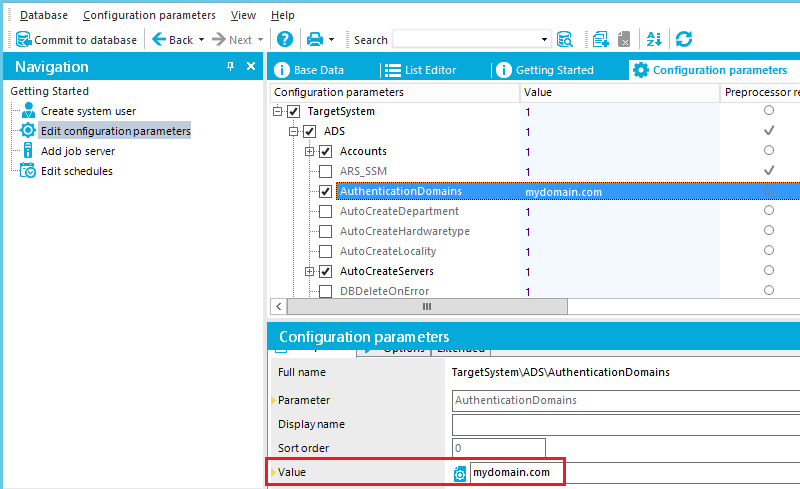Click the search database icon beside Search box
800x489 pixels.
point(565,40)
